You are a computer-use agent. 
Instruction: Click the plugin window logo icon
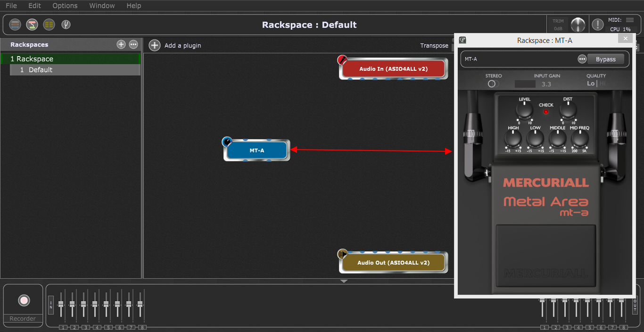point(462,40)
